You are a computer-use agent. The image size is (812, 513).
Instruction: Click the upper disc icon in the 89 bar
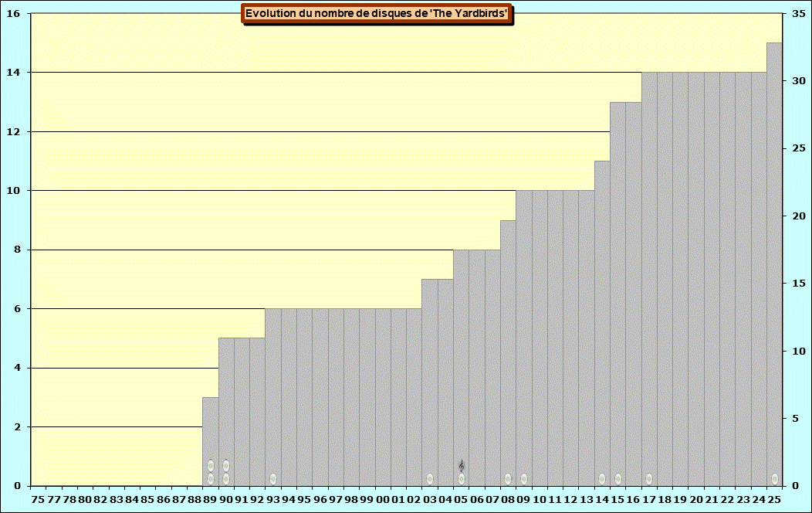(210, 465)
